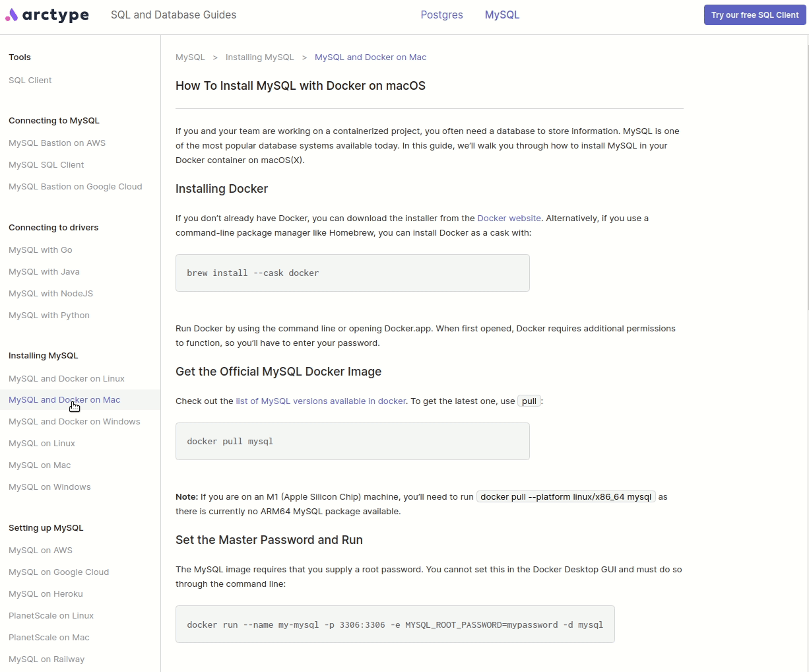This screenshot has width=809, height=672.
Task: Open the MySQL on Google Cloud guide
Action: (x=59, y=572)
